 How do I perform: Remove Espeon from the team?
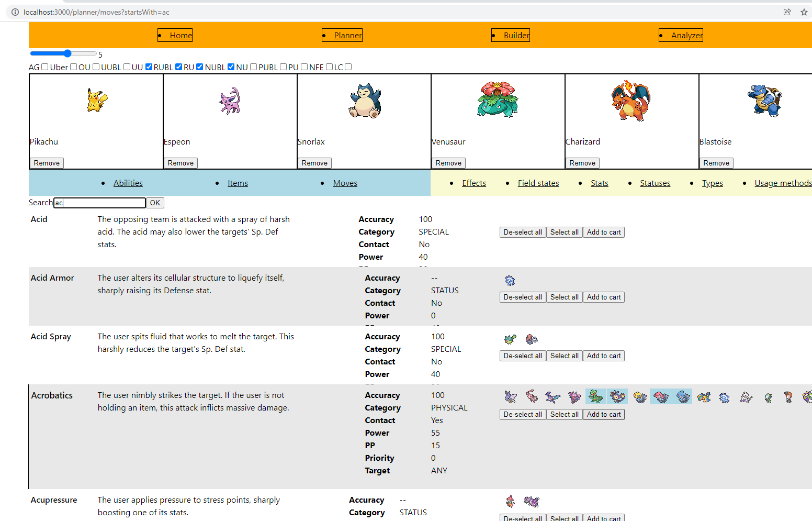tap(181, 163)
